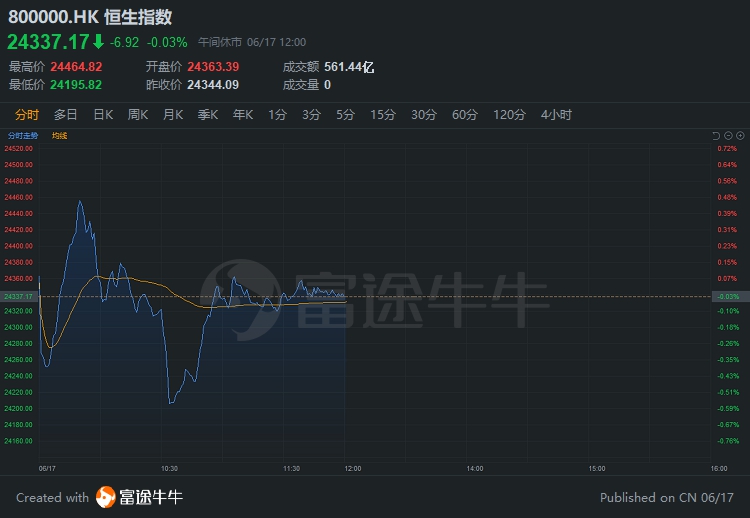Click the 14:00 time axis label
Screen dimensions: 750x518
[x=475, y=469]
